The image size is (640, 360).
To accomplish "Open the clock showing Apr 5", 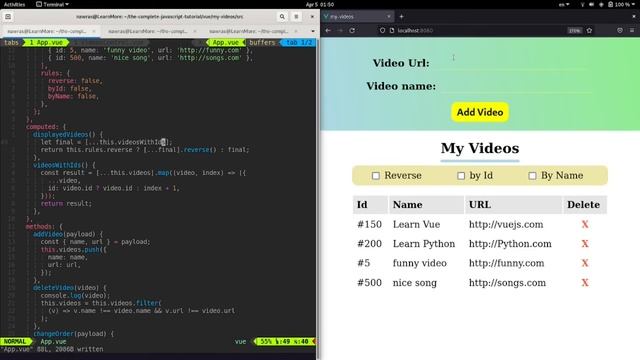I will tap(320, 4).
